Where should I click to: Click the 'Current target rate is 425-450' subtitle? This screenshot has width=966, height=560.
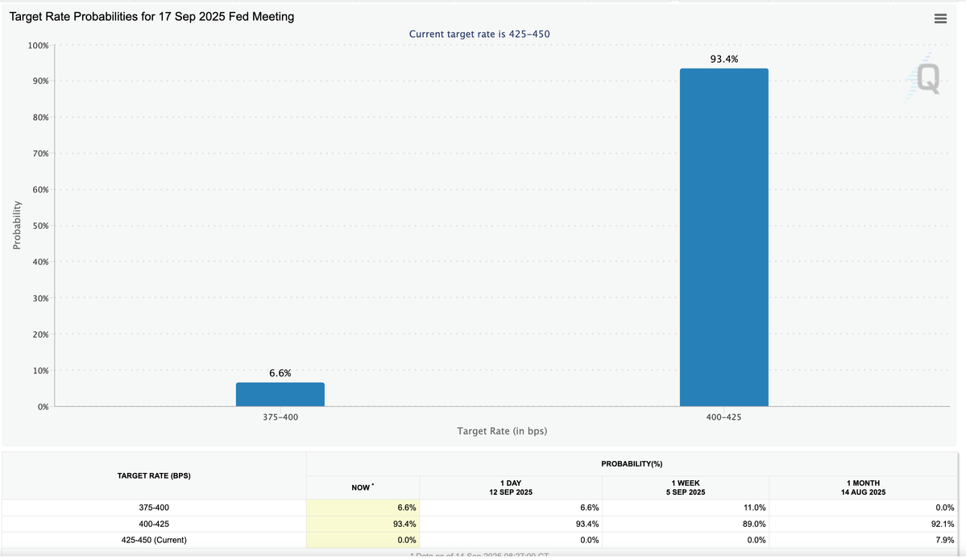(x=479, y=34)
